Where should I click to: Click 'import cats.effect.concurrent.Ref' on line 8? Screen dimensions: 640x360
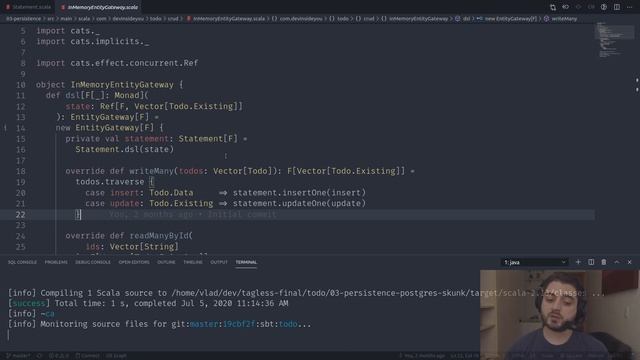117,63
